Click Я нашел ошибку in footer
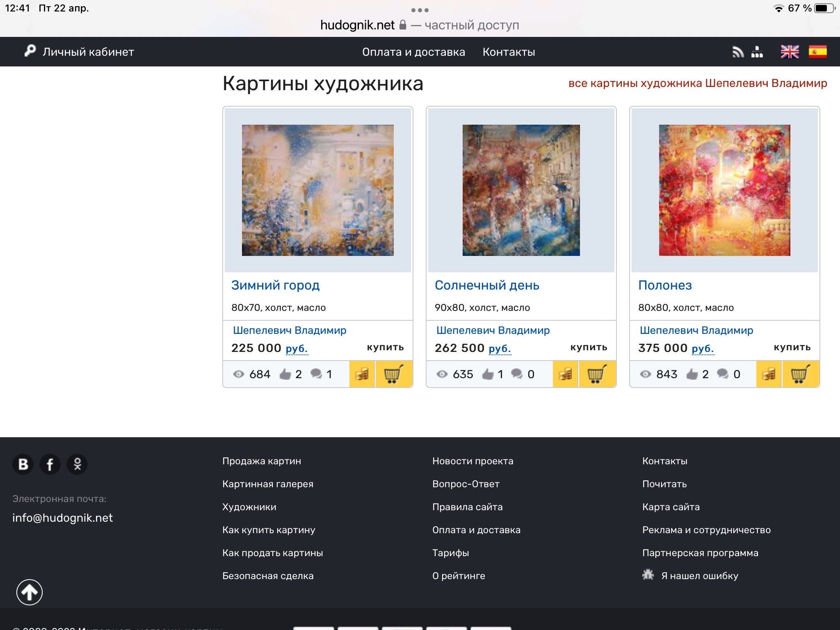Viewport: 840px width, 630px height. click(x=699, y=576)
